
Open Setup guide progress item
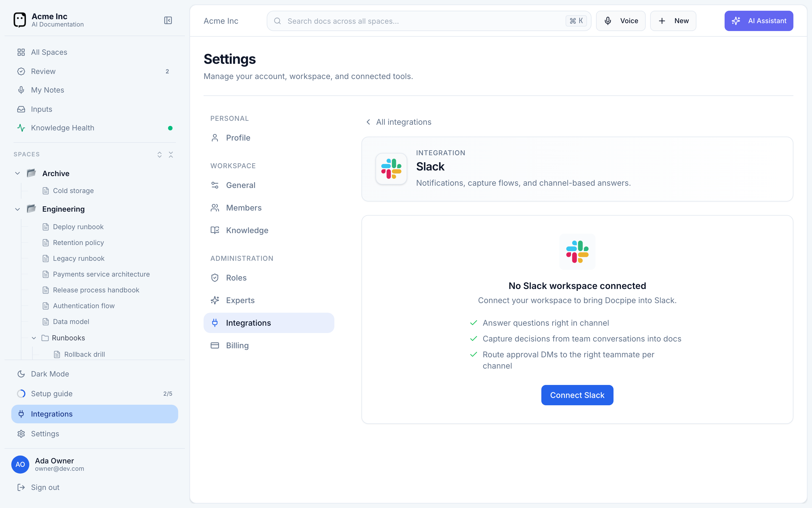(x=94, y=394)
